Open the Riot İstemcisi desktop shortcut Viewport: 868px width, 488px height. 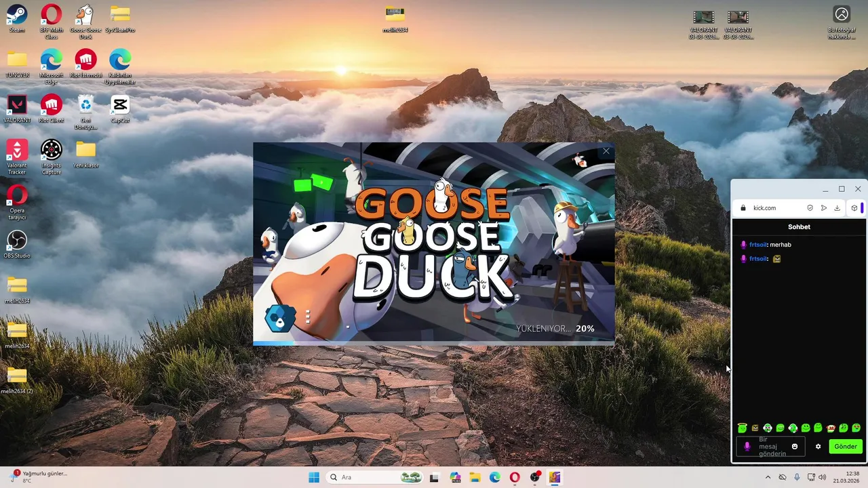pyautogui.click(x=85, y=64)
